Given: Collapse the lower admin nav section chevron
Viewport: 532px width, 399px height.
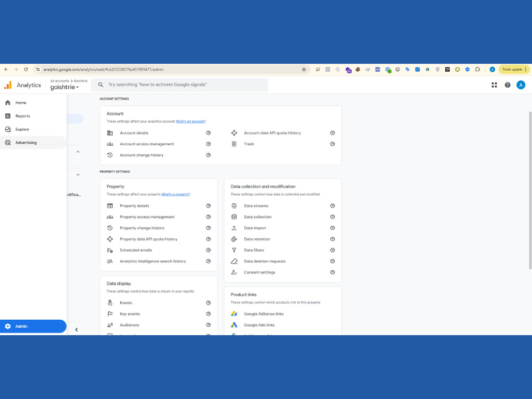Looking at the screenshot, I should [78, 174].
